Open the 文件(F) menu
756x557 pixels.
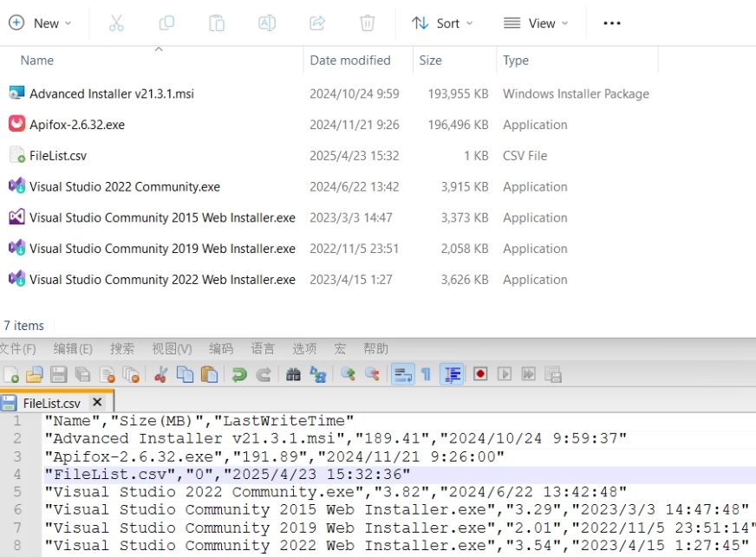coord(17,348)
